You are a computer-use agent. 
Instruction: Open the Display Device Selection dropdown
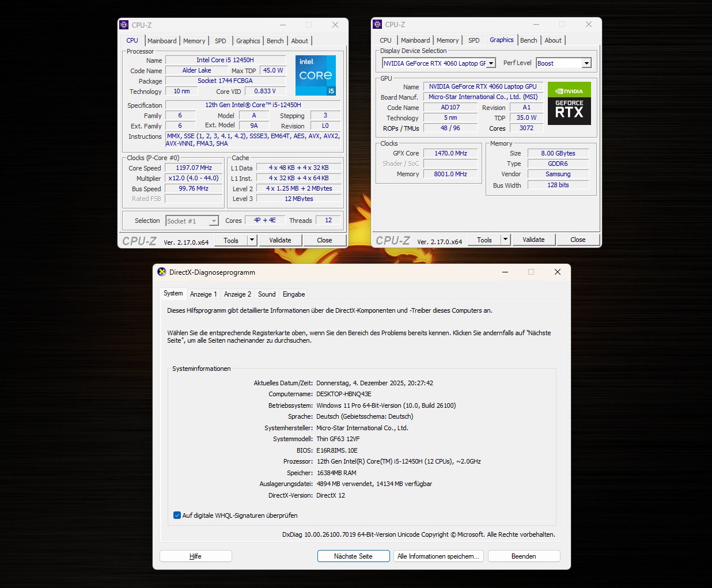coord(490,63)
